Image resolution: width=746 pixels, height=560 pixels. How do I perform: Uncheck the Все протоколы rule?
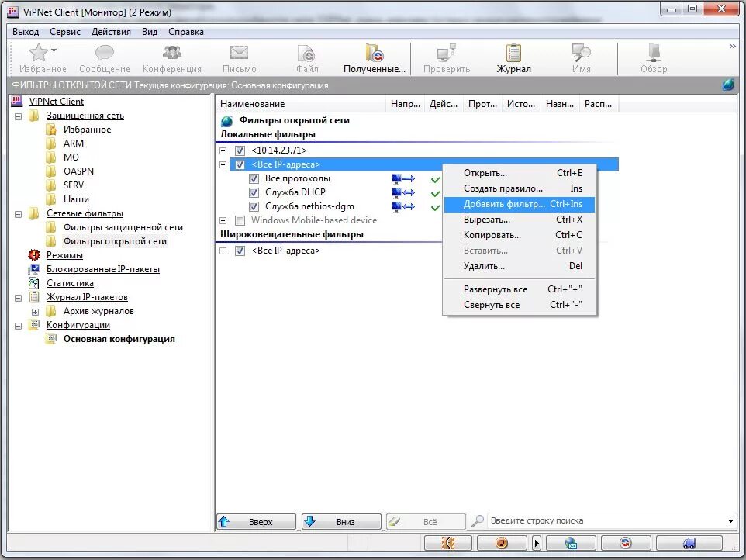click(254, 179)
